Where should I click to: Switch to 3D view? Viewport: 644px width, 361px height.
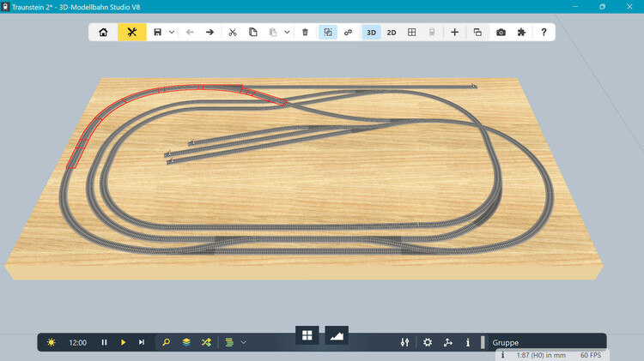click(x=371, y=32)
